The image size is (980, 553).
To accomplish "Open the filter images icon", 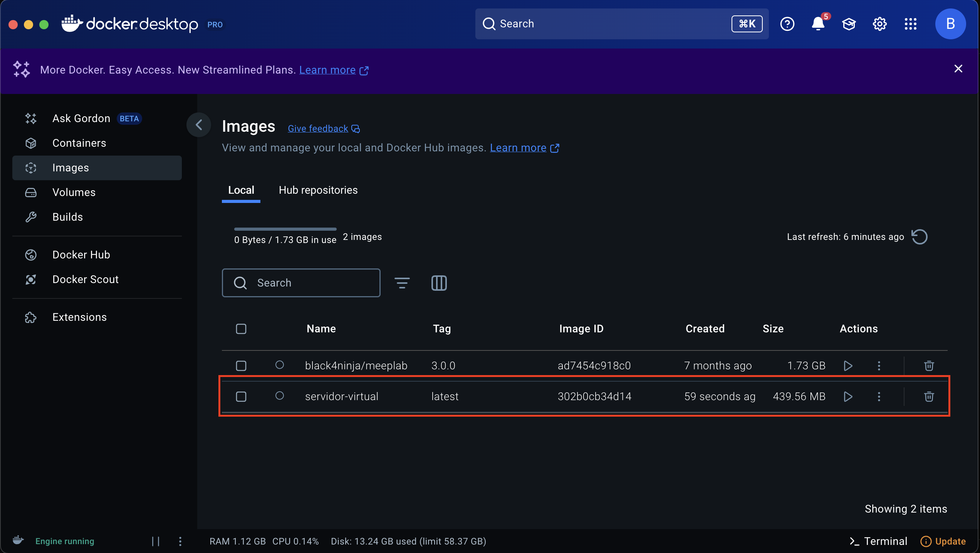I will coord(402,283).
